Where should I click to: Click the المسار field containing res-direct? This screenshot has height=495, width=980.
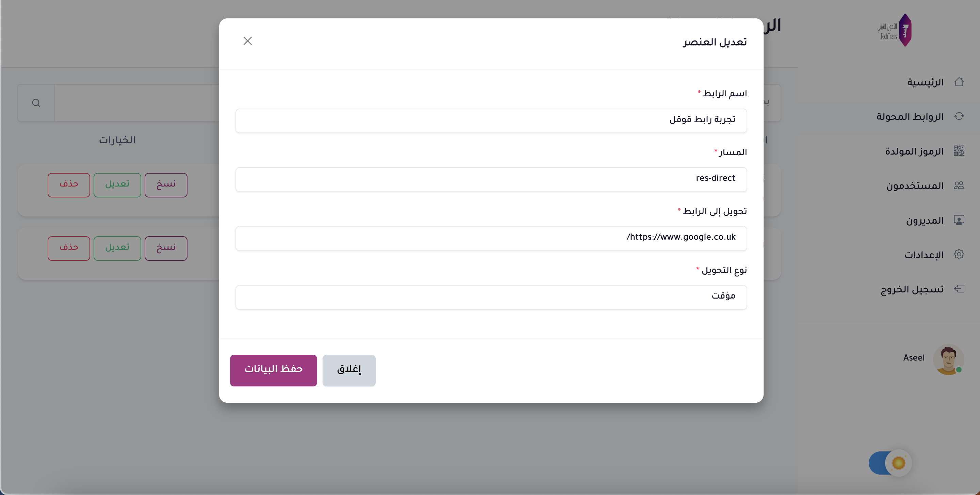[x=491, y=179]
